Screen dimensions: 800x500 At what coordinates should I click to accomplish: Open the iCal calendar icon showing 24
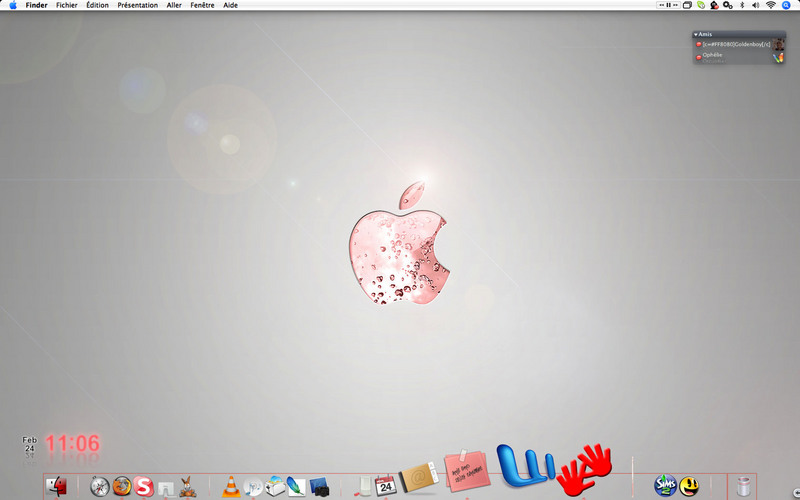[x=386, y=485]
